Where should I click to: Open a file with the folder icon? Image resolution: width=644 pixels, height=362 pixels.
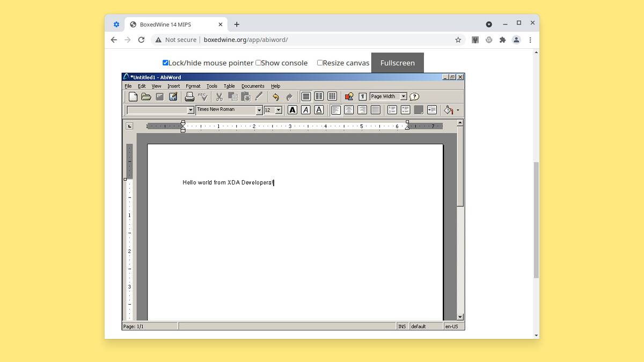[x=146, y=97]
